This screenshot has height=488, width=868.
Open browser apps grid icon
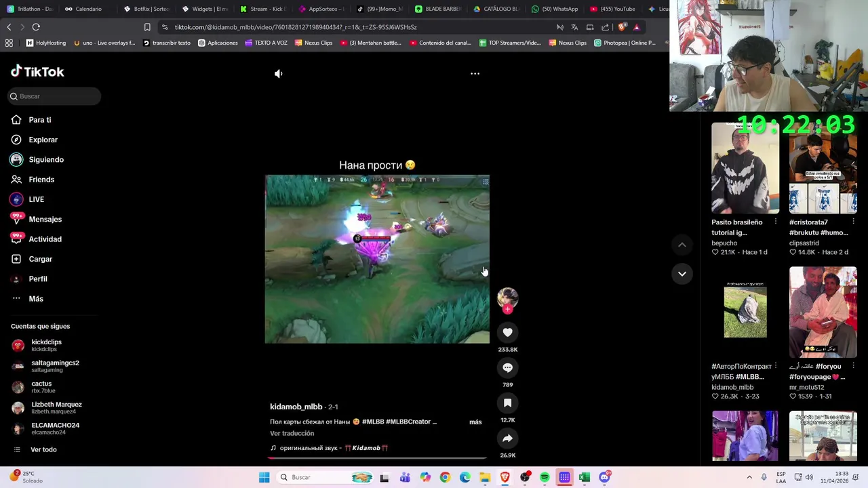(9, 43)
